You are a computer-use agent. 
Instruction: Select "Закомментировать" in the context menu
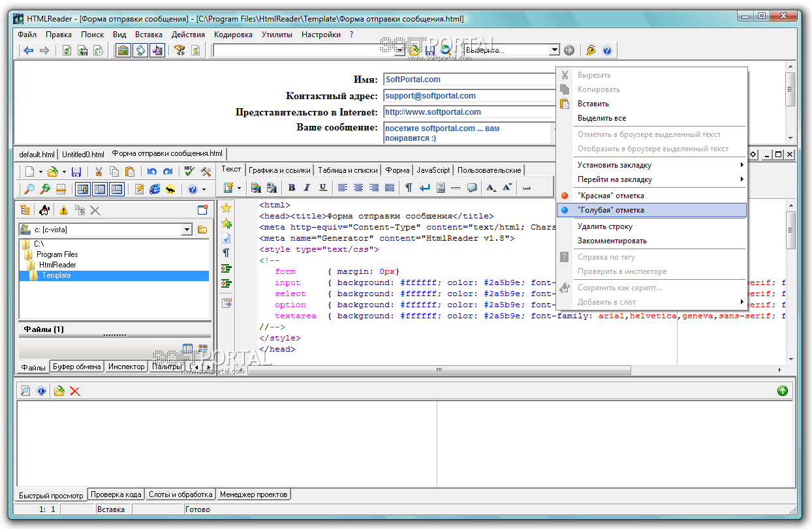coord(612,241)
